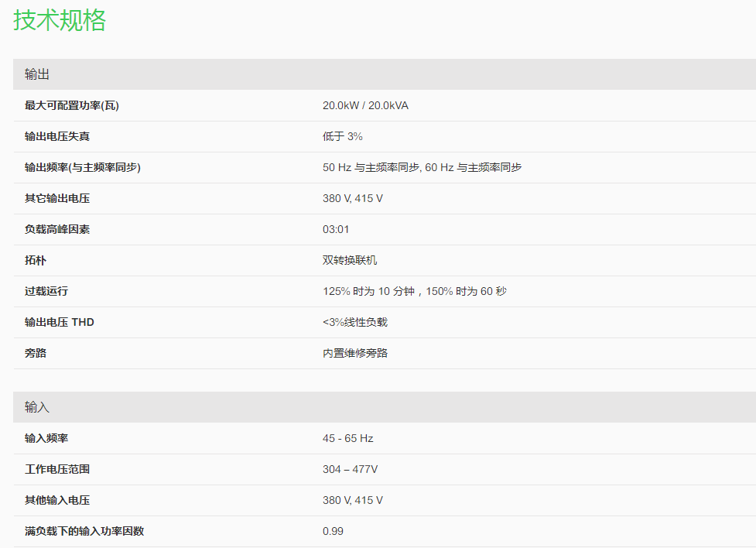Select the 双转换联机 topology value

(x=350, y=260)
